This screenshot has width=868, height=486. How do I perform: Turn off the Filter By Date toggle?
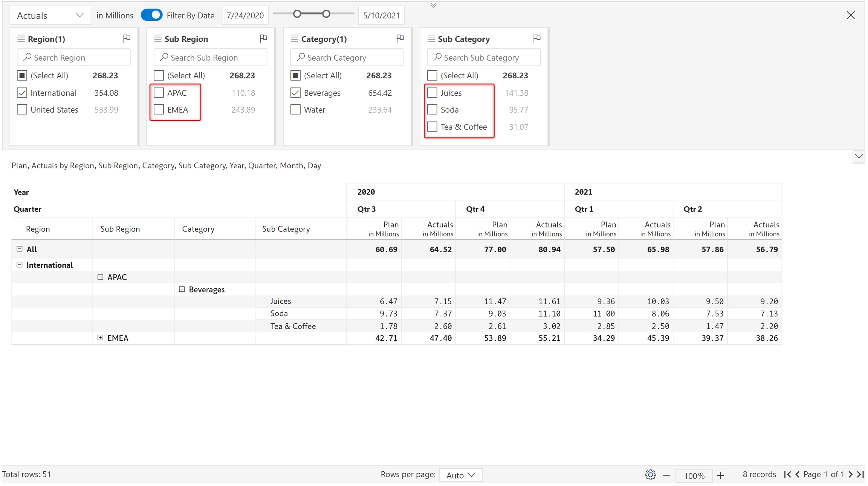pyautogui.click(x=151, y=15)
